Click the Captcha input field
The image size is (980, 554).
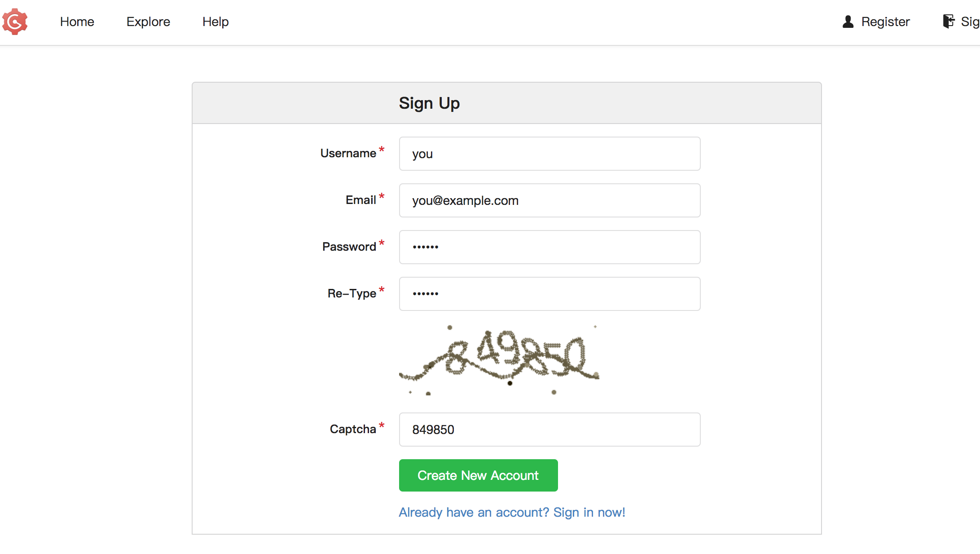[549, 430]
